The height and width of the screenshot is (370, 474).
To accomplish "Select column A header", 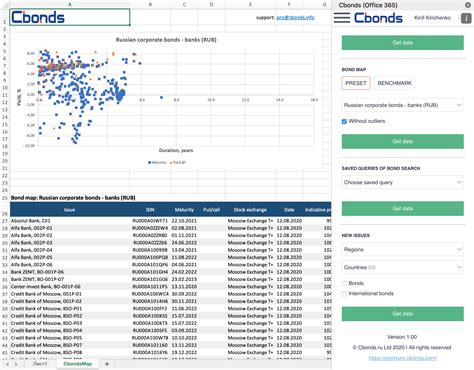I will click(x=70, y=4).
